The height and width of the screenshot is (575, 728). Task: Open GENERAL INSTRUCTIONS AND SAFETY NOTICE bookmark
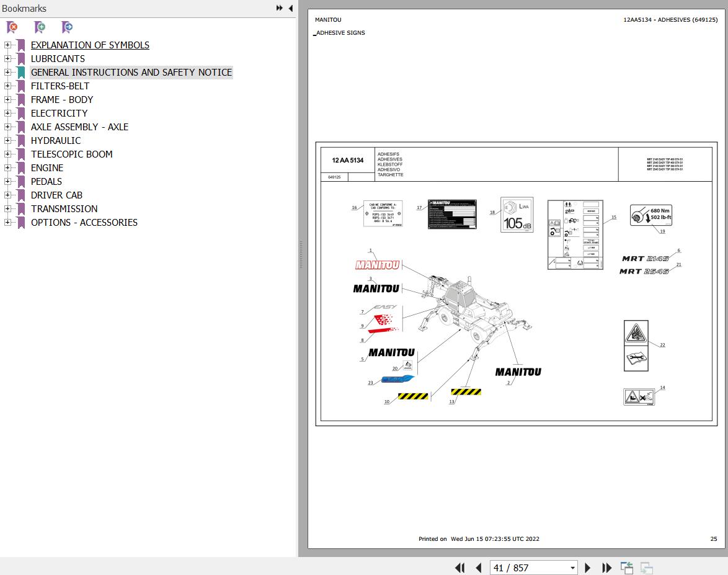[x=131, y=73]
